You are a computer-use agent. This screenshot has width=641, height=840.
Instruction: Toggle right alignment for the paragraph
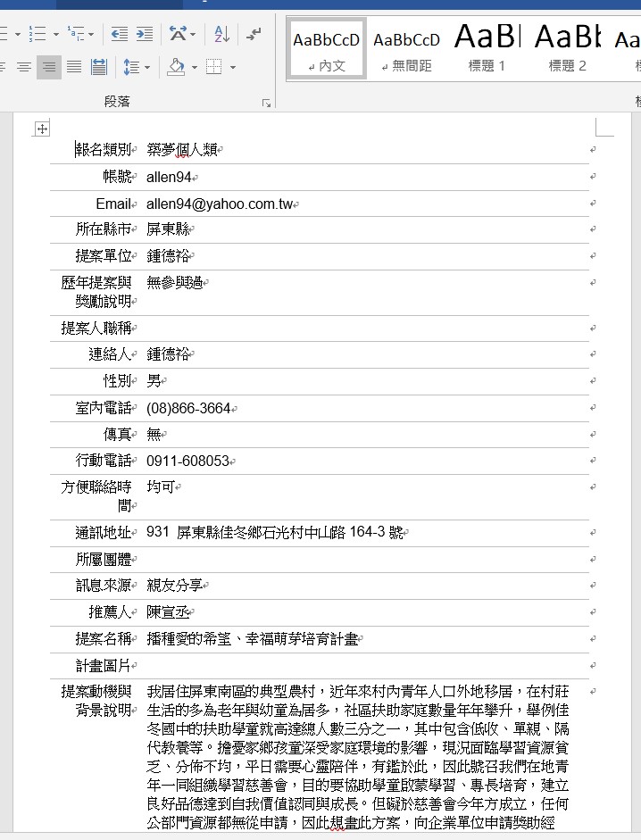pos(49,67)
